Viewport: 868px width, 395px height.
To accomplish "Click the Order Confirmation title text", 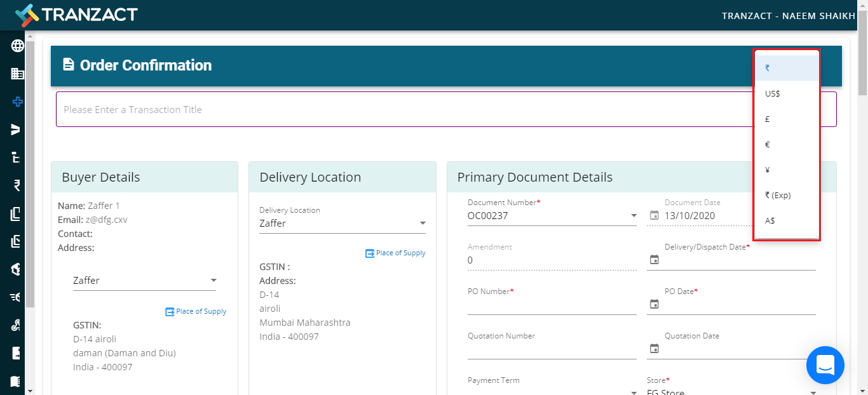I will point(146,65).
